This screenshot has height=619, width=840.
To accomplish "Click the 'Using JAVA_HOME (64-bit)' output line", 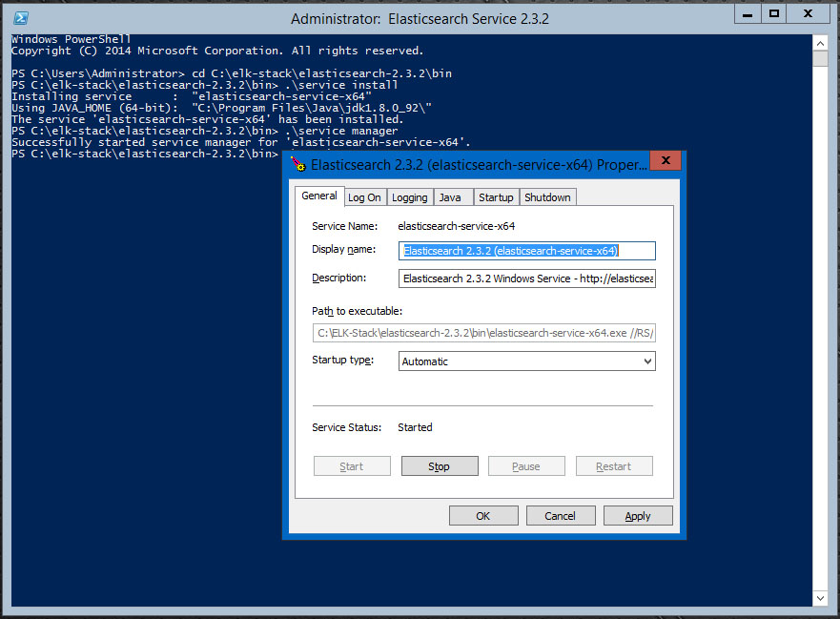I will click(x=222, y=109).
